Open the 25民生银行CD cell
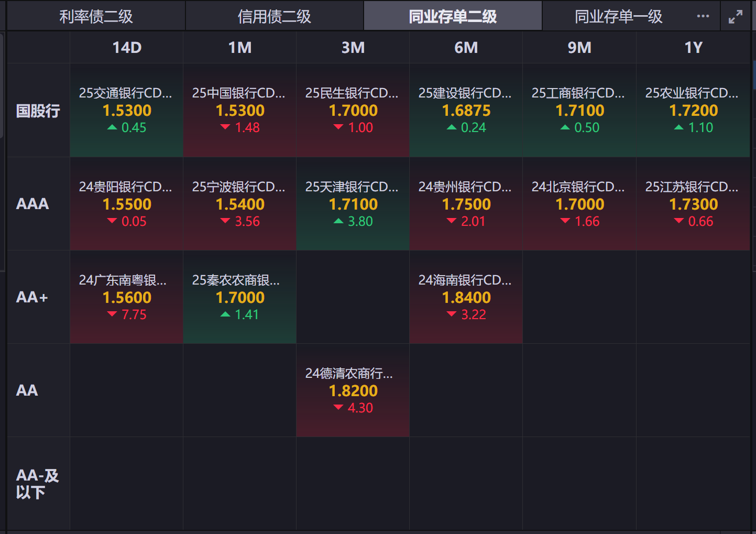 click(x=353, y=111)
